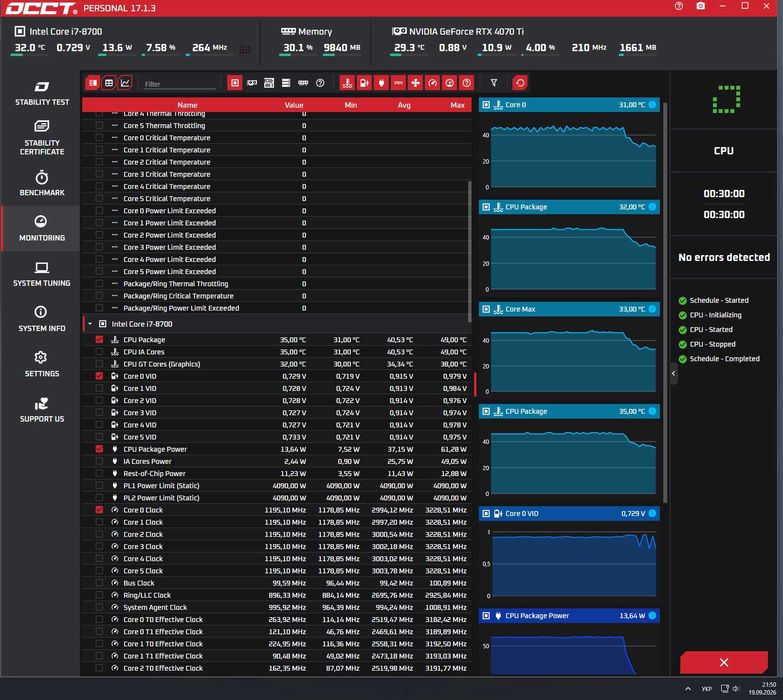
Task: Toggle the memory sensors filter icon
Action: 303,83
